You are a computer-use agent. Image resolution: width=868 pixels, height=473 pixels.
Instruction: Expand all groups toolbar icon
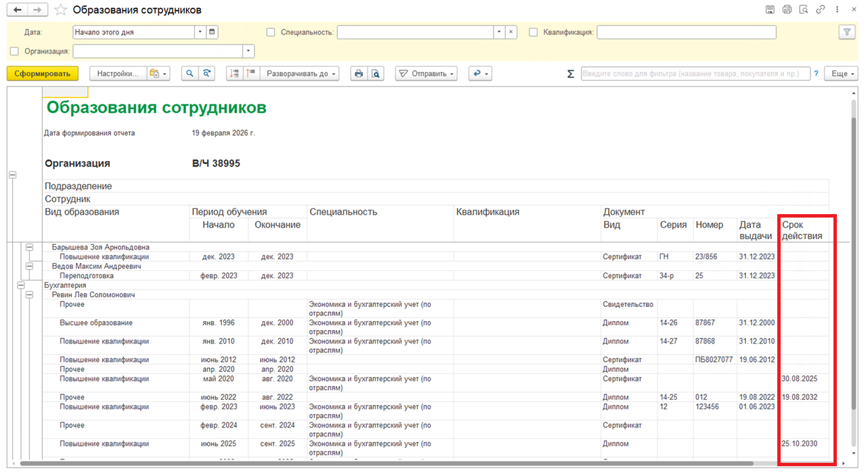(x=251, y=74)
